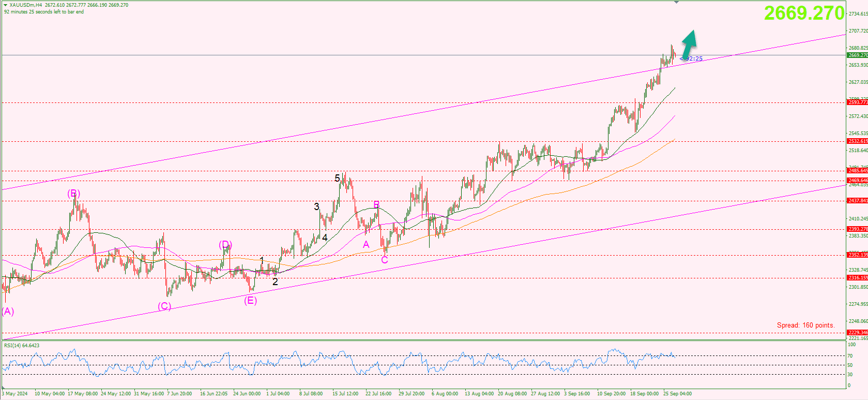
Task: Select the red 2485.645 level price tag
Action: (x=858, y=171)
